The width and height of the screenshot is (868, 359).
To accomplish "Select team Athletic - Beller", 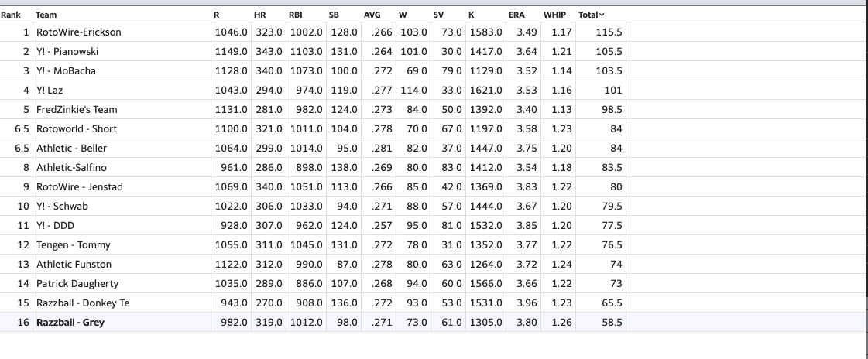I will [72, 149].
